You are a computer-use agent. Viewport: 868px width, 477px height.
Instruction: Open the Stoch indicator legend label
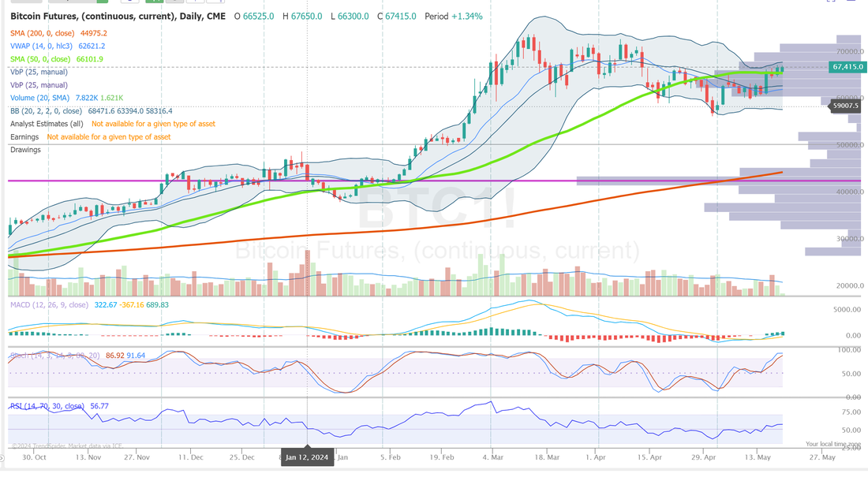click(54, 356)
